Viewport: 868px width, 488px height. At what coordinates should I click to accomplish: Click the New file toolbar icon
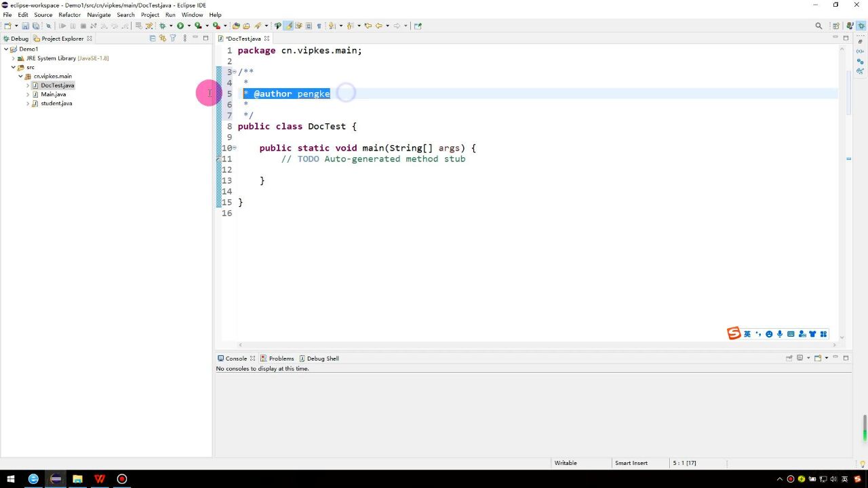pos(8,26)
